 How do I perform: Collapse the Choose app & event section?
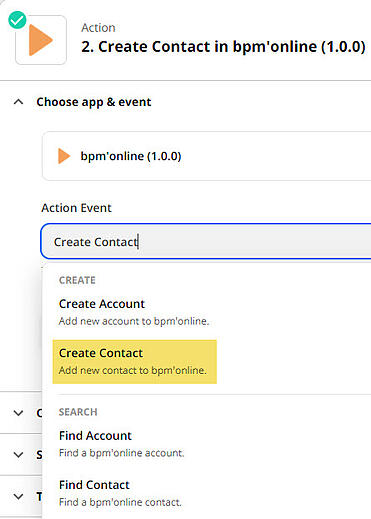pyautogui.click(x=19, y=102)
